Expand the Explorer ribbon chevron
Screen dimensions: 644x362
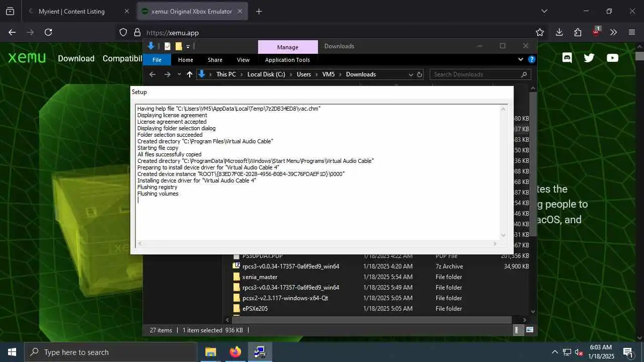521,59
